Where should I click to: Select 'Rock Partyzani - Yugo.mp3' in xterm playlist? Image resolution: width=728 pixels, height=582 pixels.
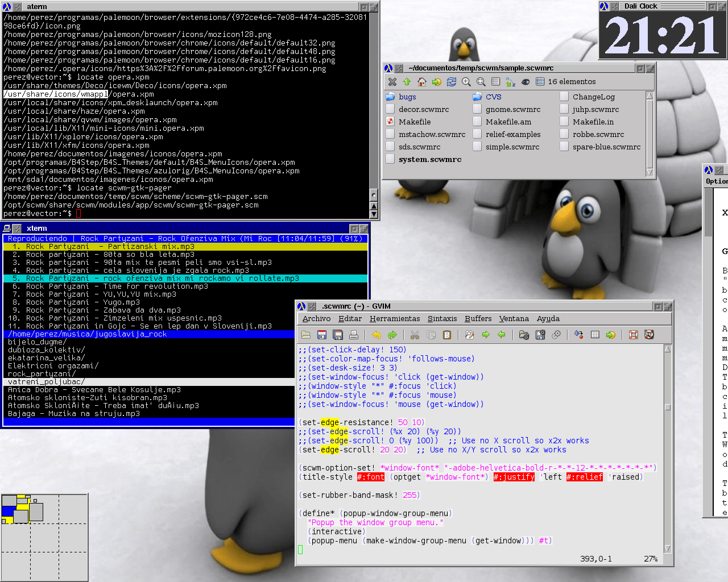click(x=185, y=302)
